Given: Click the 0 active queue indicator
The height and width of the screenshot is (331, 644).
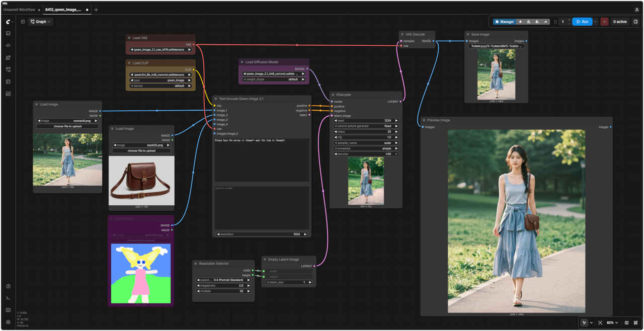Looking at the screenshot, I should [x=620, y=22].
